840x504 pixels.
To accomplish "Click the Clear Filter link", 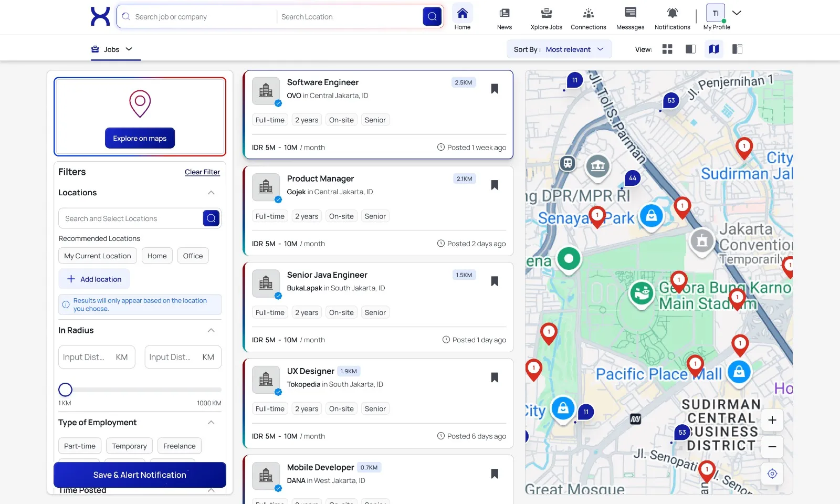I will point(202,172).
